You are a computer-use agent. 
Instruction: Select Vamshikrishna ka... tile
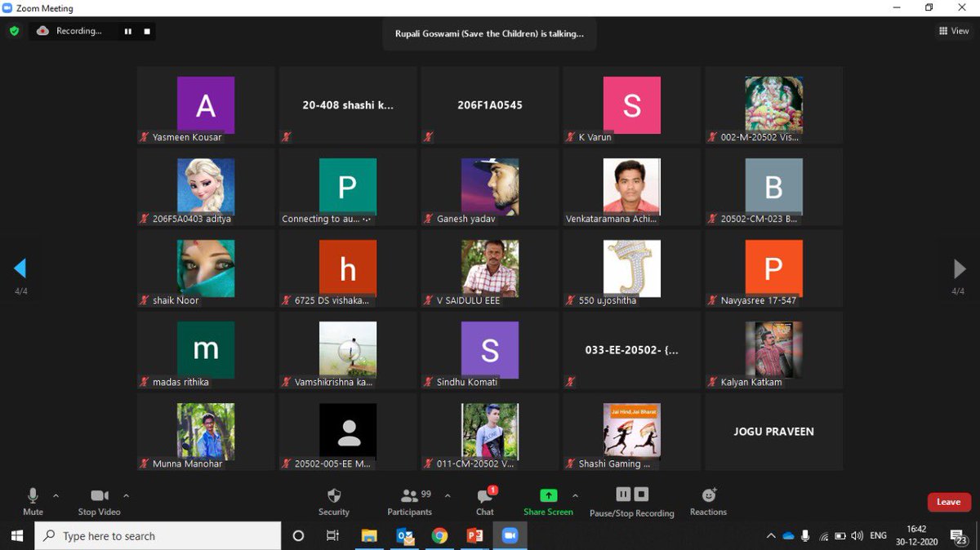pos(348,350)
